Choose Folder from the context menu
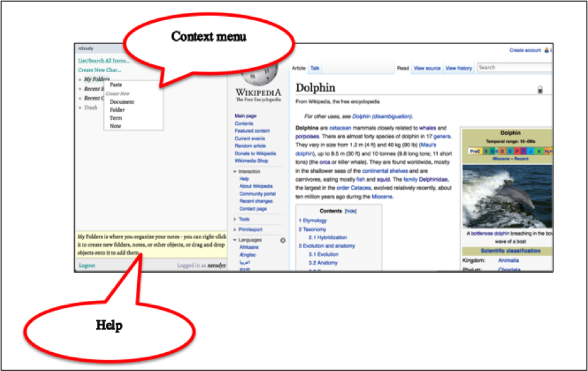Screen dimensions: 588x371 click(117, 110)
